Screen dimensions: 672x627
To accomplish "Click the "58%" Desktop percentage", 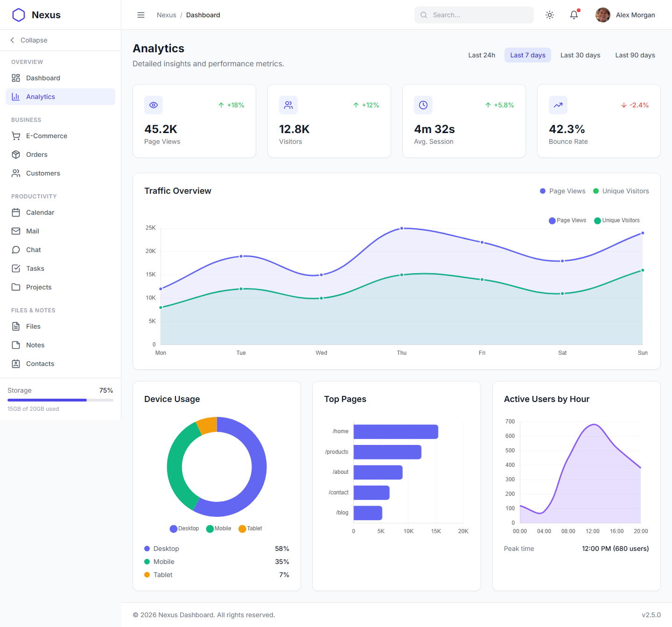I will [x=282, y=549].
